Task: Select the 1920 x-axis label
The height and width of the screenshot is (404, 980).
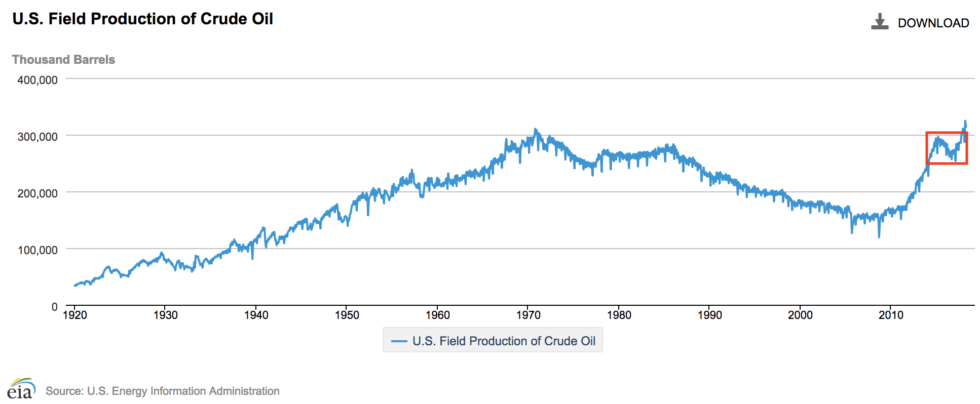Action: click(74, 315)
